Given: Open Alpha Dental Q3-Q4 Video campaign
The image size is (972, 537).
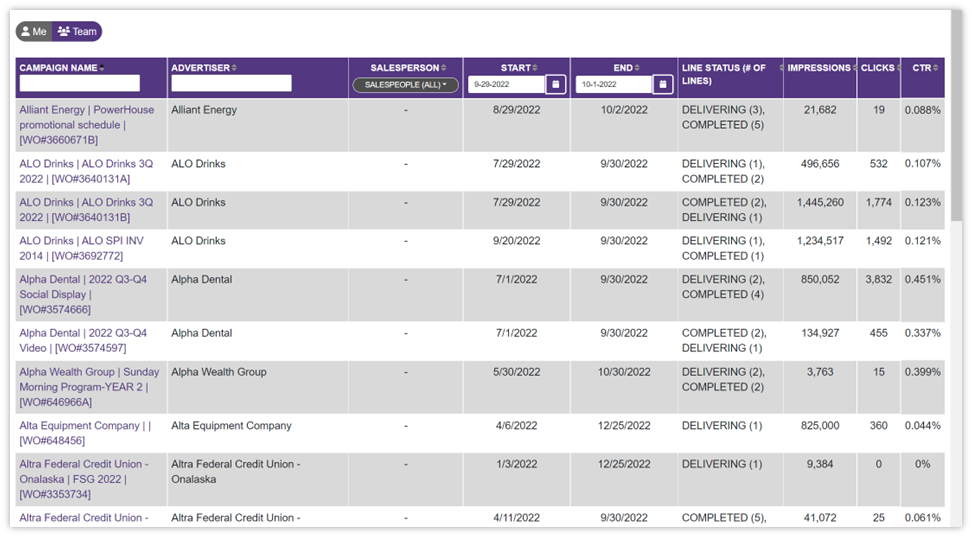Looking at the screenshot, I should point(83,341).
